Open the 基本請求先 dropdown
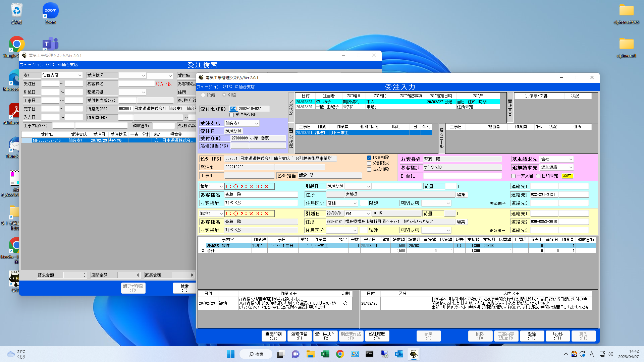Image resolution: width=644 pixels, height=362 pixels. pos(571,160)
